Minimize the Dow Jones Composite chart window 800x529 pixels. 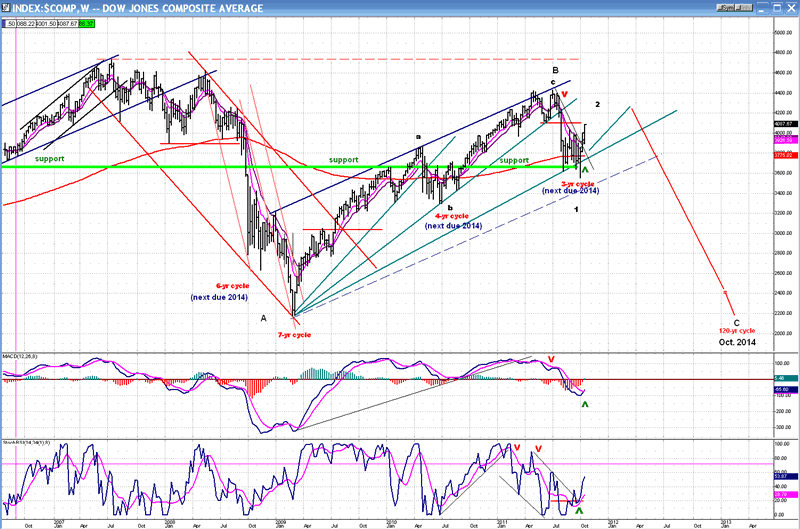pyautogui.click(x=763, y=8)
